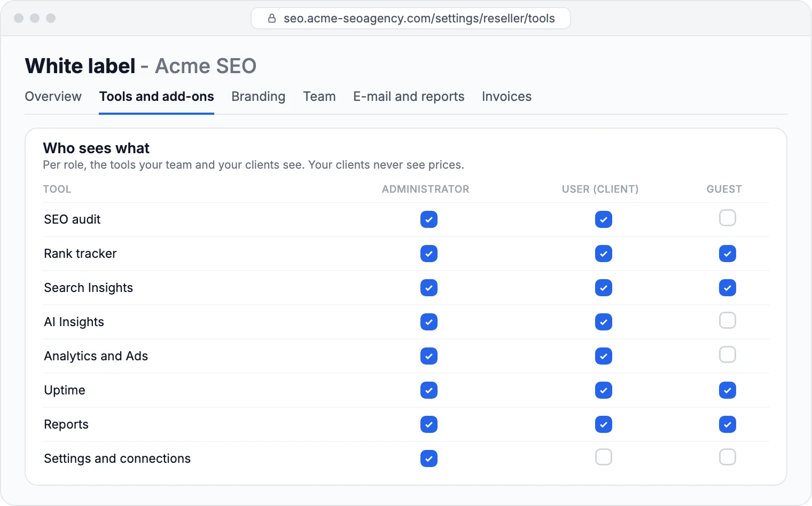Check Settings and connections for Guest
Image resolution: width=812 pixels, height=506 pixels.
pos(728,457)
